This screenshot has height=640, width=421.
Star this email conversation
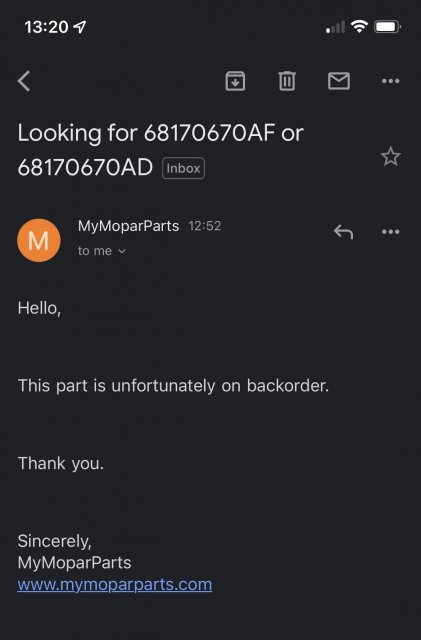390,156
